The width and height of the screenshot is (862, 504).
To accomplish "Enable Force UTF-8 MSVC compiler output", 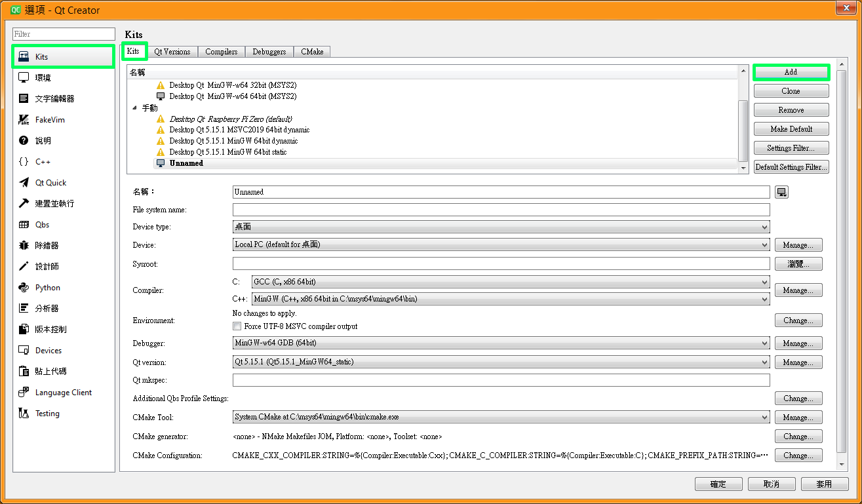I will point(237,326).
